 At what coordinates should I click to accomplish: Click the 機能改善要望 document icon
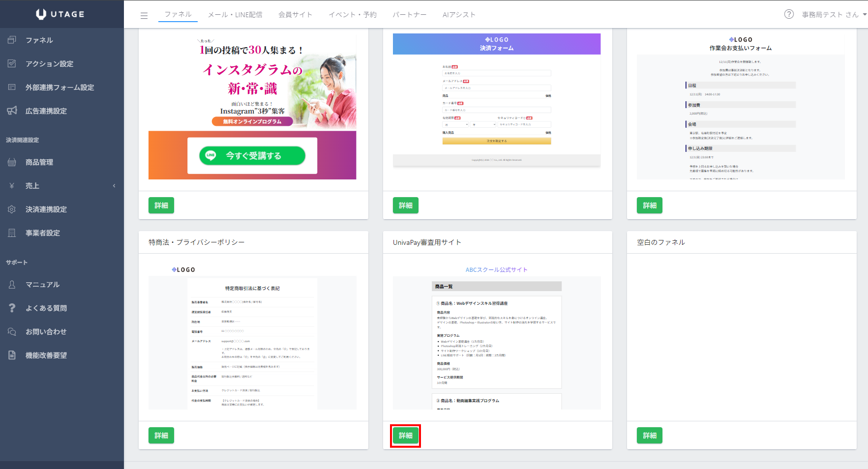click(12, 355)
